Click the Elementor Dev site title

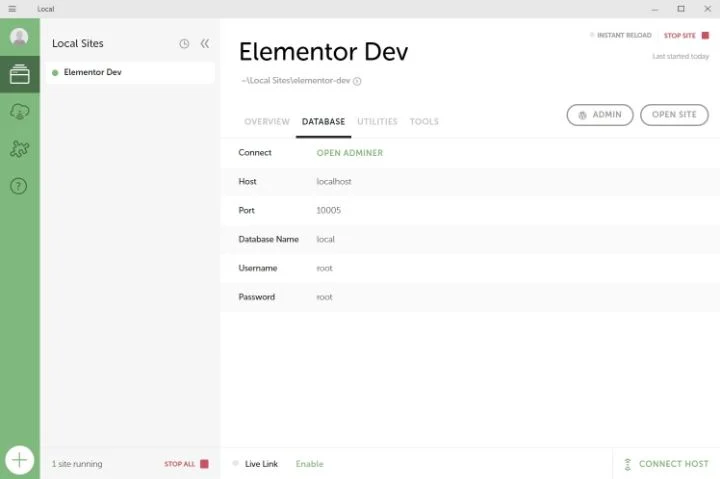click(323, 51)
